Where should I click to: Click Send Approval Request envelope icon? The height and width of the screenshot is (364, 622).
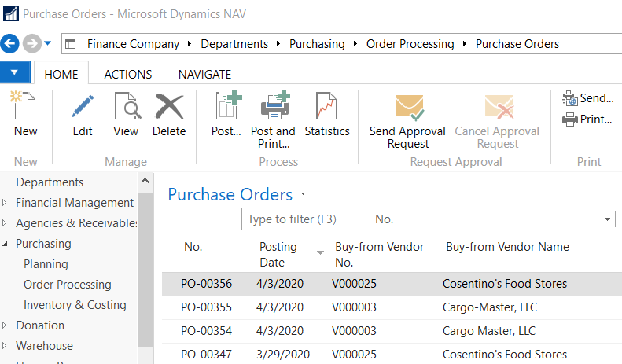pyautogui.click(x=407, y=107)
